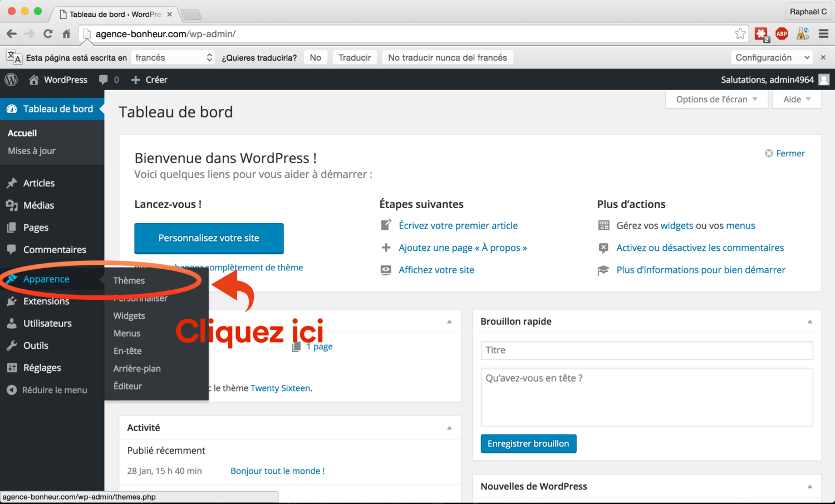Click Mises à jour under Tableau de bord
Screen dimensions: 835x504
coord(32,151)
